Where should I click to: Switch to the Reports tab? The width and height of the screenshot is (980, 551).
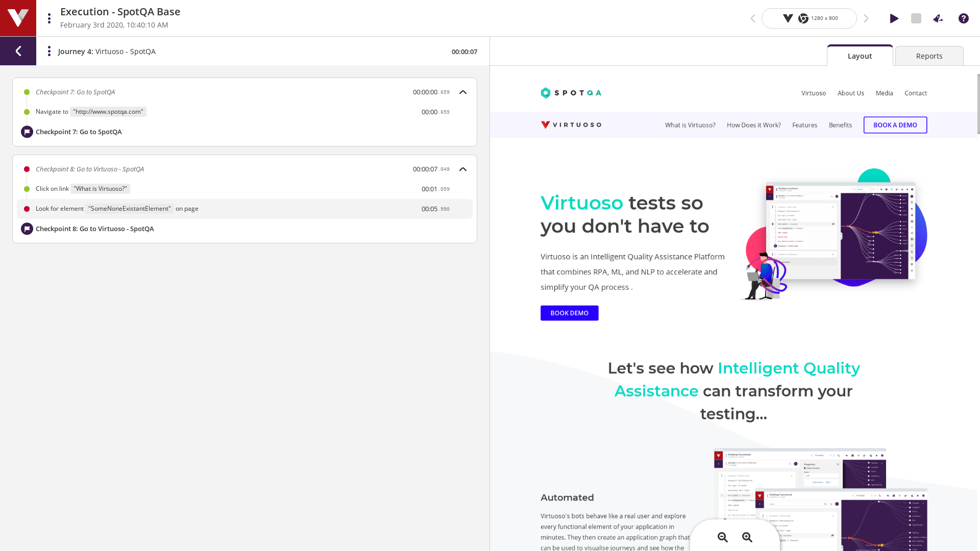[x=929, y=56]
